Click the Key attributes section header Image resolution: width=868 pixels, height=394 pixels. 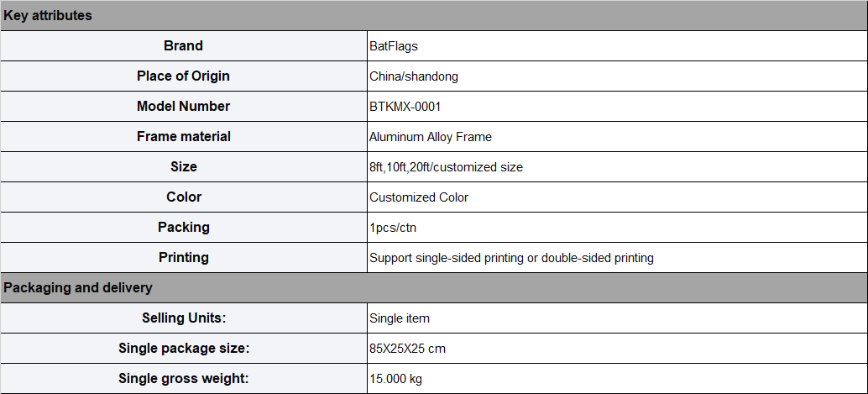[434, 15]
